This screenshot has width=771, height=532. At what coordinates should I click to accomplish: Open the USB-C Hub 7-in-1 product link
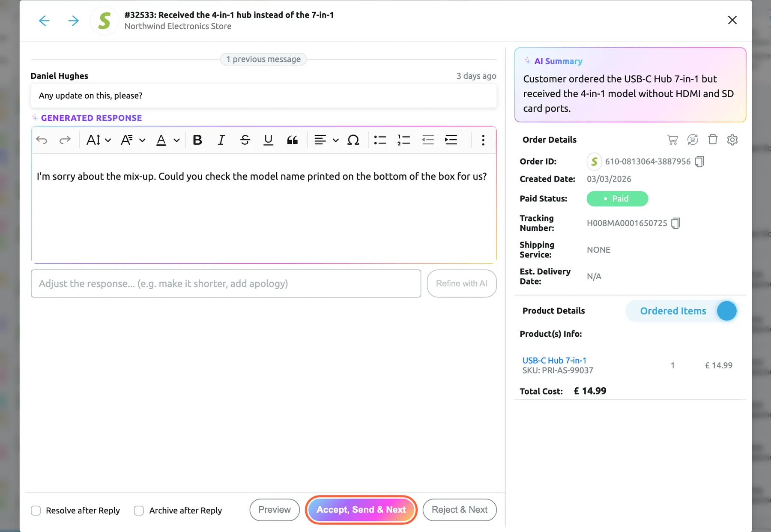click(554, 360)
